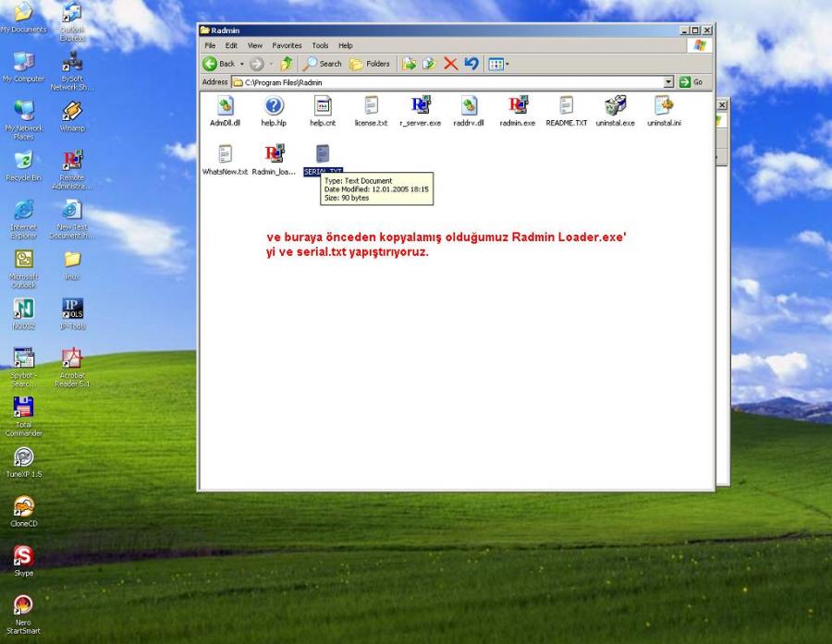Open the Favorites menu

pos(287,45)
